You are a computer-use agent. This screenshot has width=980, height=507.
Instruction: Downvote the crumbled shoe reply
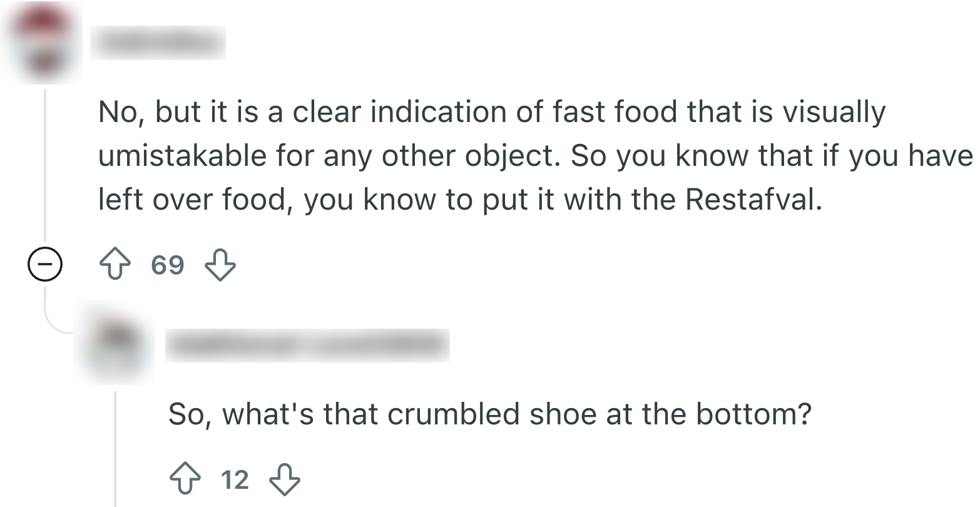tap(284, 479)
